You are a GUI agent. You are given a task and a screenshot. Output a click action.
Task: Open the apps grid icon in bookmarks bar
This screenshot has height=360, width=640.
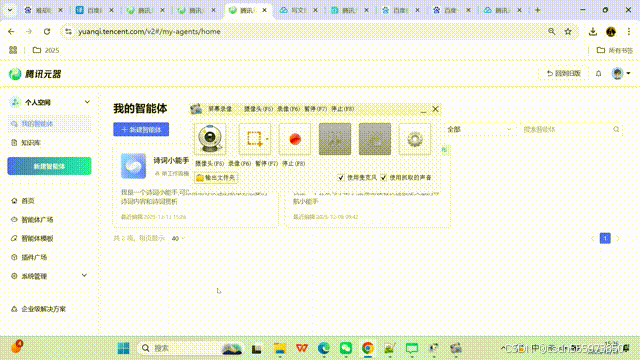click(13, 50)
